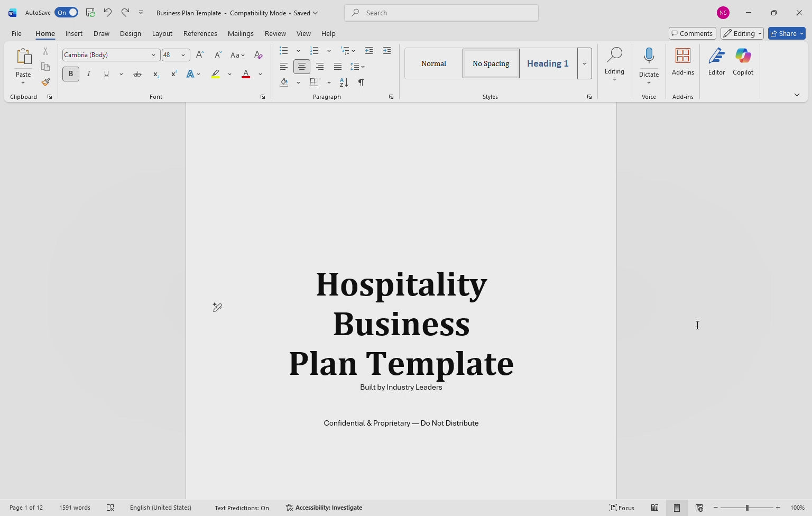Open the Review ribbon tab
This screenshot has height=516, width=812.
tap(275, 33)
